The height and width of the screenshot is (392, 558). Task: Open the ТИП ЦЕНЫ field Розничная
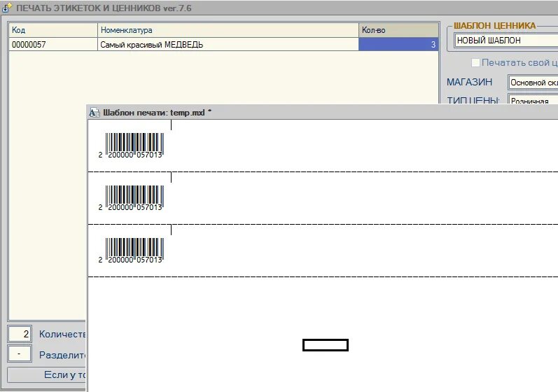click(x=533, y=99)
